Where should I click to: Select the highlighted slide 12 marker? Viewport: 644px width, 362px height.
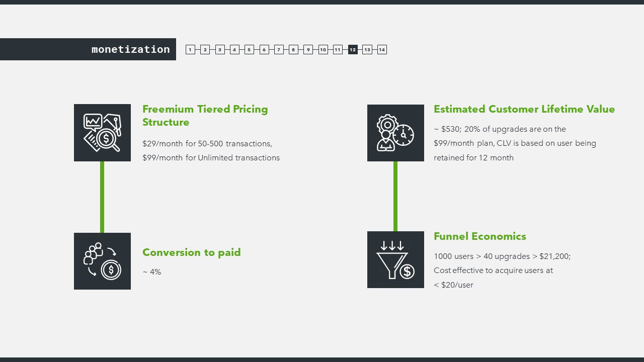[x=353, y=49]
